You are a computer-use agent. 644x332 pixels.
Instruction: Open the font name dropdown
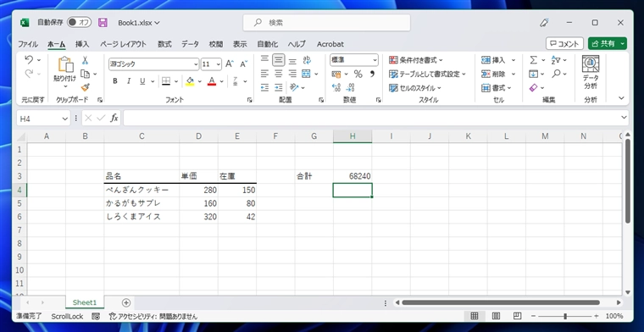click(x=196, y=64)
